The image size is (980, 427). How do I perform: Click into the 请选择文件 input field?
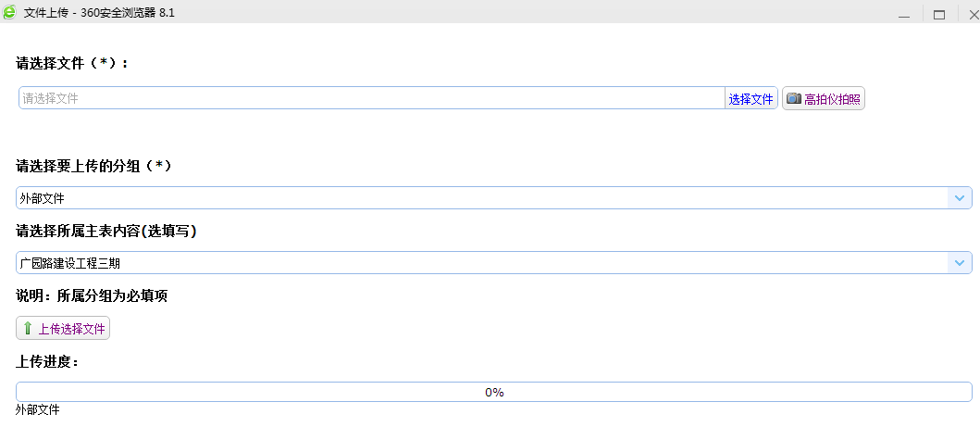click(370, 98)
